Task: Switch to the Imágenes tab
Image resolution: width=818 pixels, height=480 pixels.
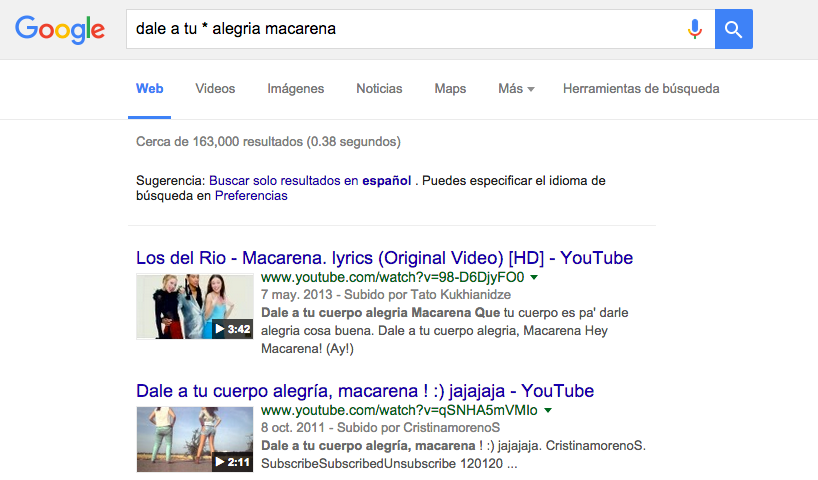Action: coord(296,89)
